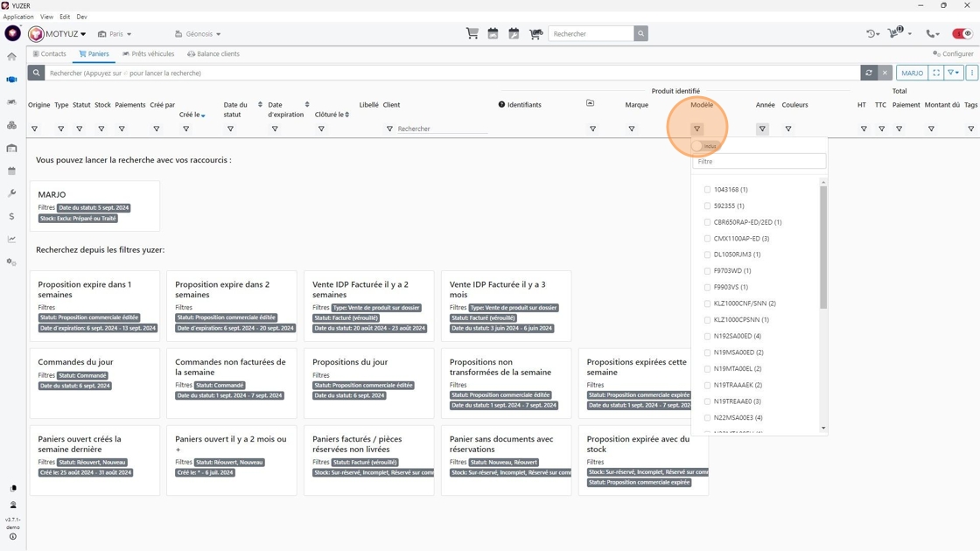Expand the MOTYUZ company dropdown
Screen dimensions: 980x551
tap(58, 34)
